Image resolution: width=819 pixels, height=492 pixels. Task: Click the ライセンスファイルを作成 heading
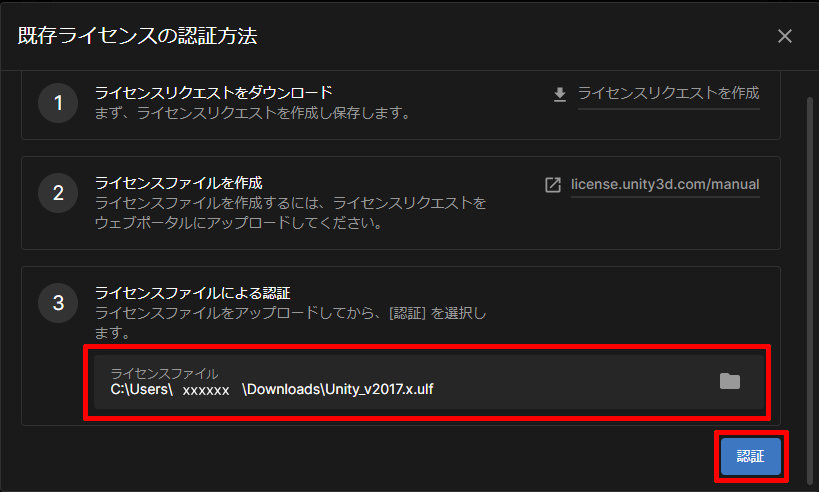[x=178, y=183]
